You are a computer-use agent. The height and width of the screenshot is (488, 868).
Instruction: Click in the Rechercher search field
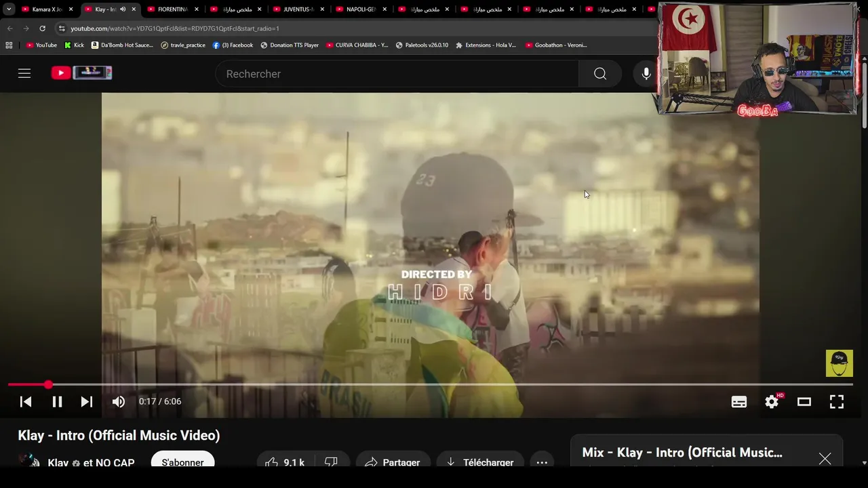tap(397, 74)
